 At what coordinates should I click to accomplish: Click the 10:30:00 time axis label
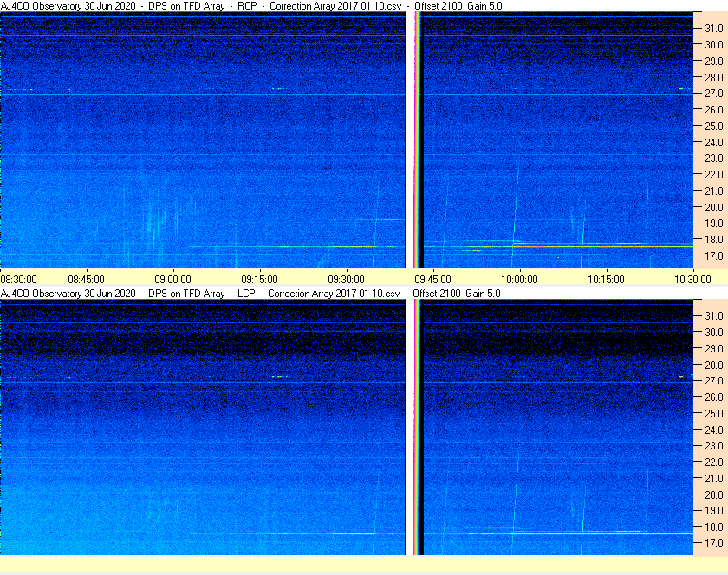click(692, 280)
